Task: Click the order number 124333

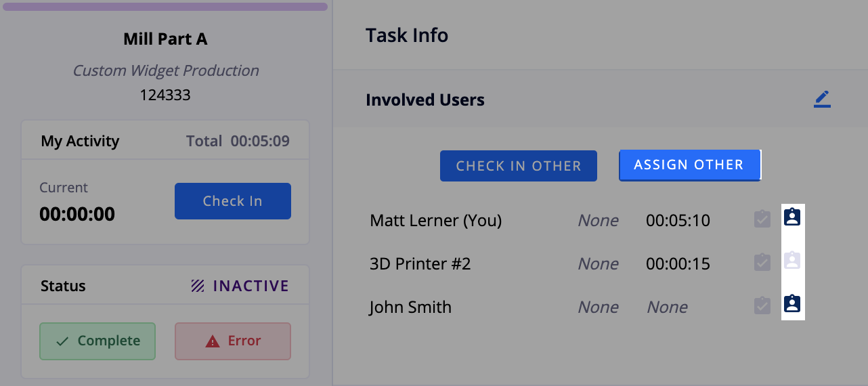Action: pyautogui.click(x=165, y=95)
